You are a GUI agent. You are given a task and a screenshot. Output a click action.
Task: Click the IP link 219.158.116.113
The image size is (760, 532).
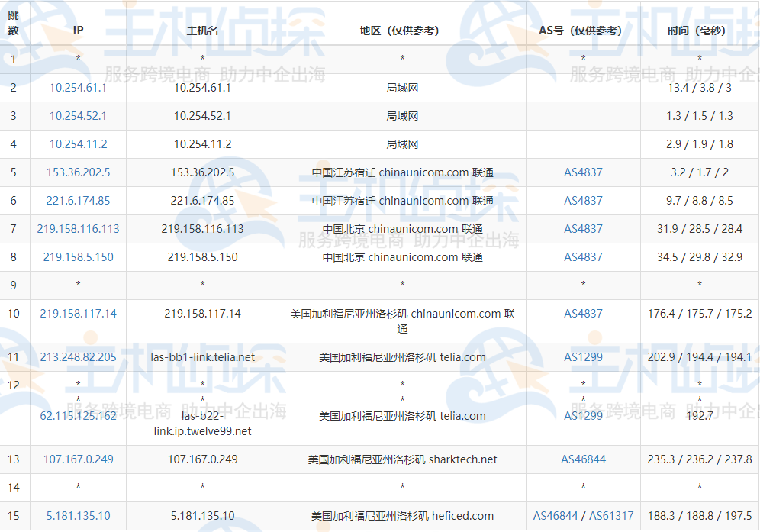76,228
